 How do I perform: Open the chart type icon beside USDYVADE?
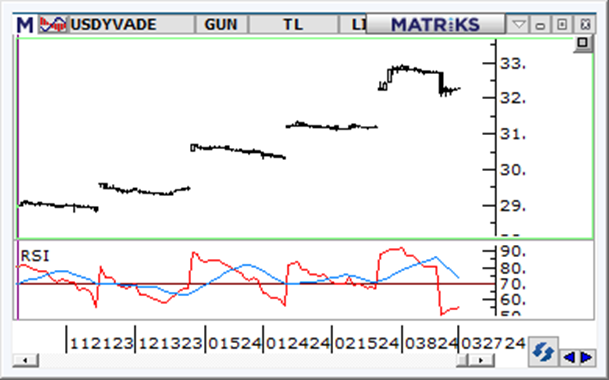click(x=53, y=24)
